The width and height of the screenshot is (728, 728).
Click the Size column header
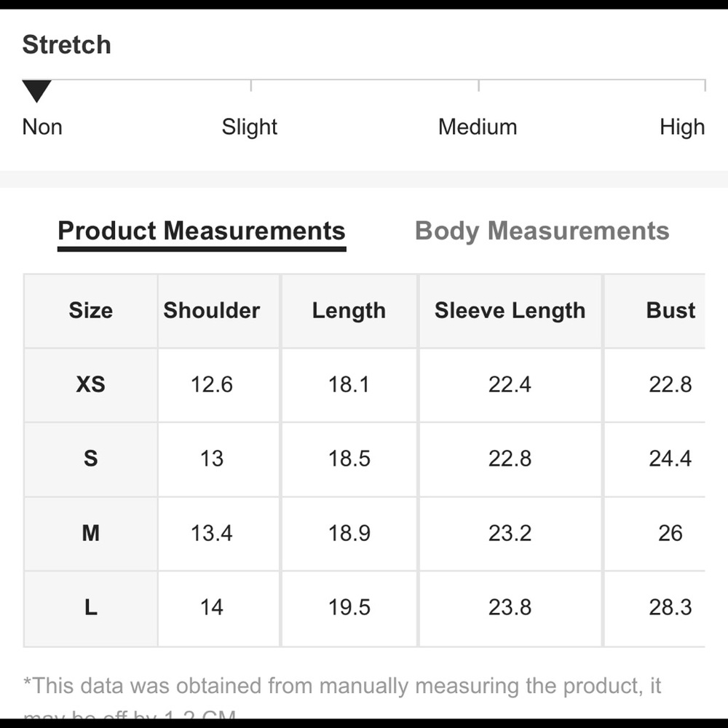tap(90, 310)
